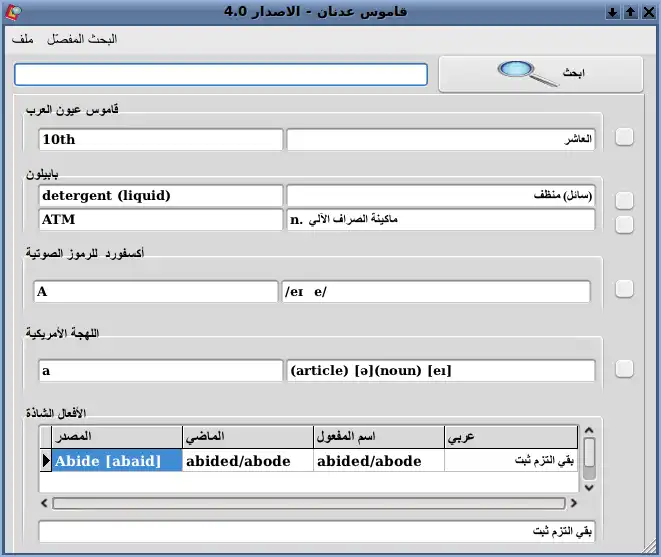This screenshot has width=661, height=557.
Task: Click the window shade down-arrow button
Action: coord(613,12)
